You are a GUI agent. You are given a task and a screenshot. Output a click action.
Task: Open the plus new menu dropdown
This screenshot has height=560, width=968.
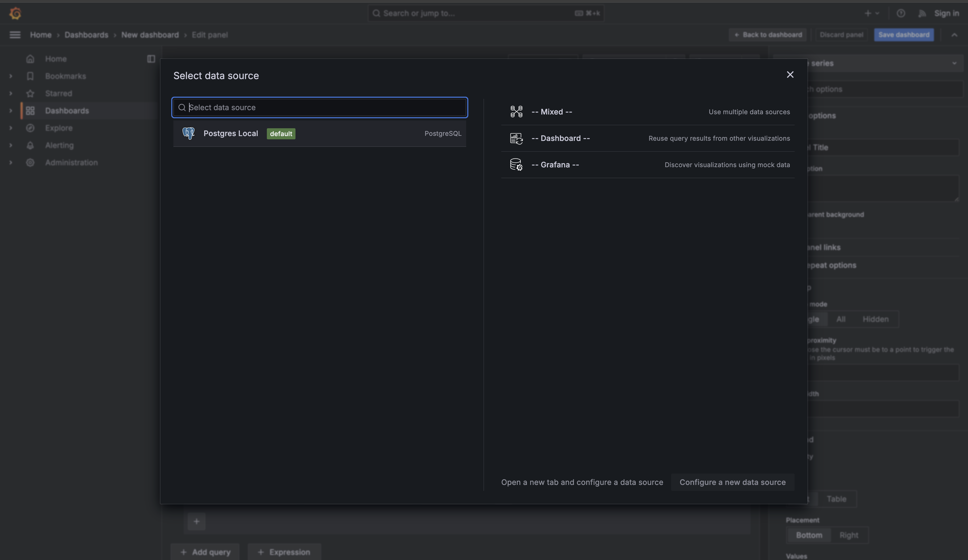click(x=871, y=14)
